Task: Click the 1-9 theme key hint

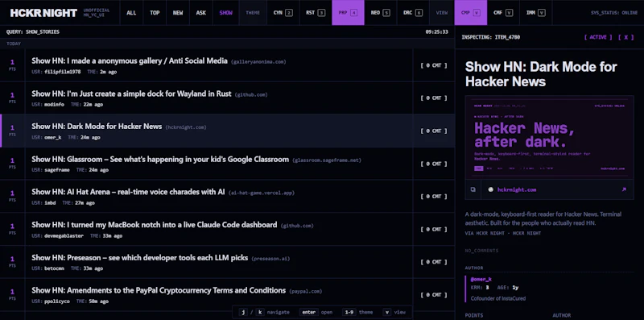Action: pos(349,312)
